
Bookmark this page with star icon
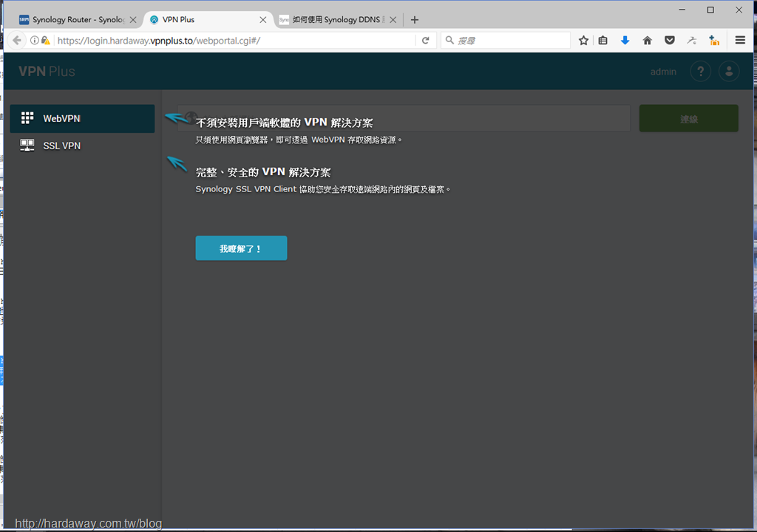[583, 41]
